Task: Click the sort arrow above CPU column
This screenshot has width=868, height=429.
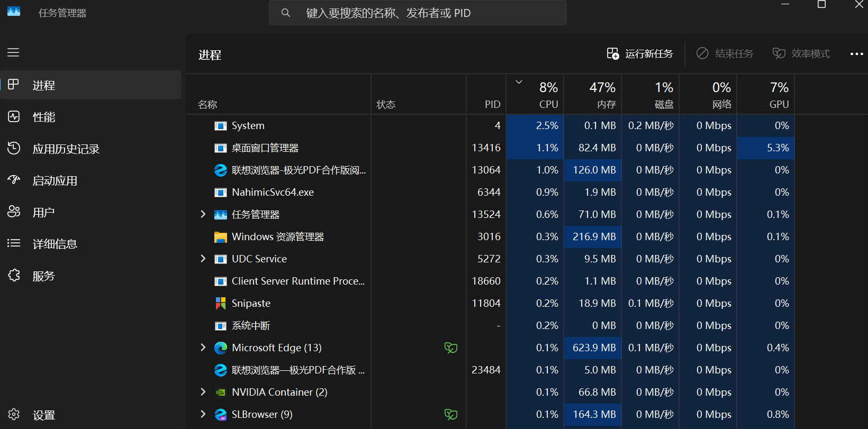Action: (519, 82)
